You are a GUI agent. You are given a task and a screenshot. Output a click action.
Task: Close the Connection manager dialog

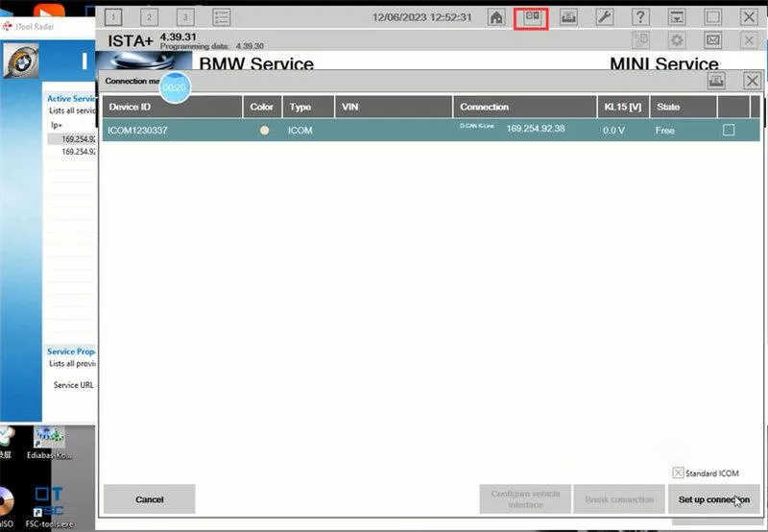pyautogui.click(x=752, y=81)
